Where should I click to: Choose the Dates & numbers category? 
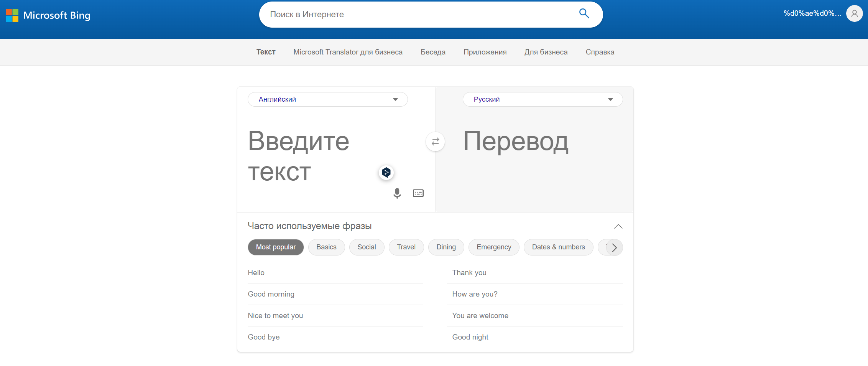pyautogui.click(x=559, y=247)
